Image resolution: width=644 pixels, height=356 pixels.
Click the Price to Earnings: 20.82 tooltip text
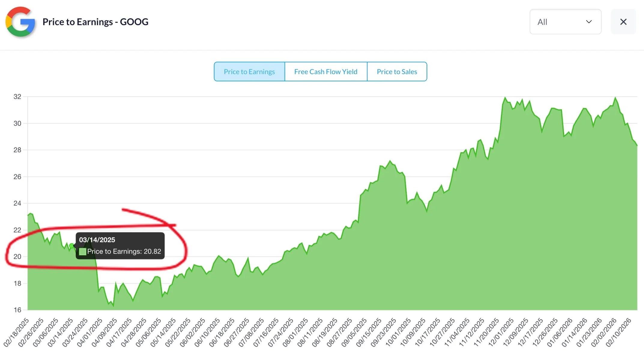[x=124, y=252]
